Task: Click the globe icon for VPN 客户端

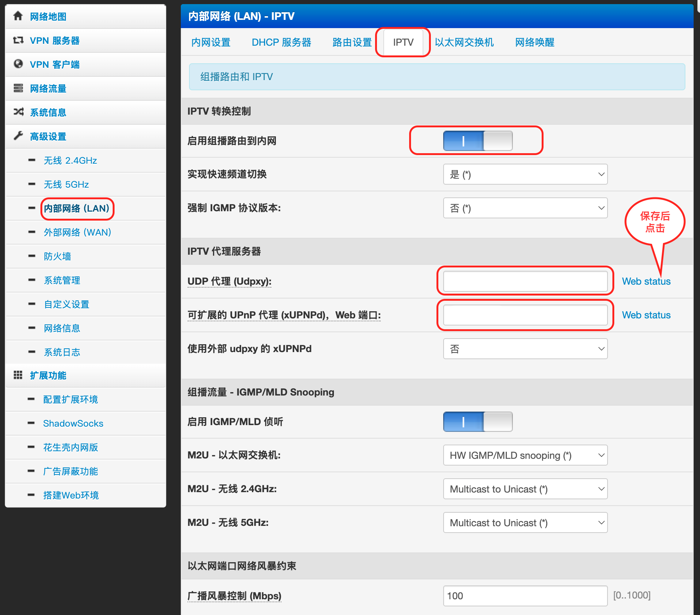Action: coord(18,64)
